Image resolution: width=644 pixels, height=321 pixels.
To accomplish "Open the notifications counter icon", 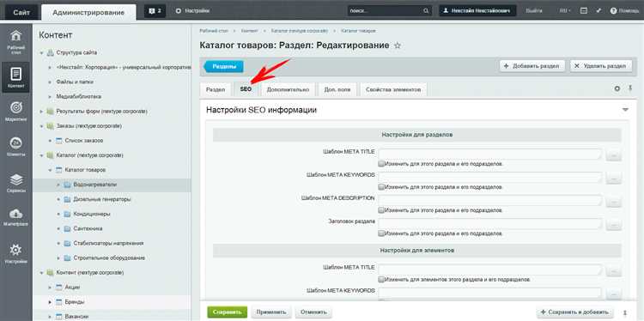I will click(155, 11).
